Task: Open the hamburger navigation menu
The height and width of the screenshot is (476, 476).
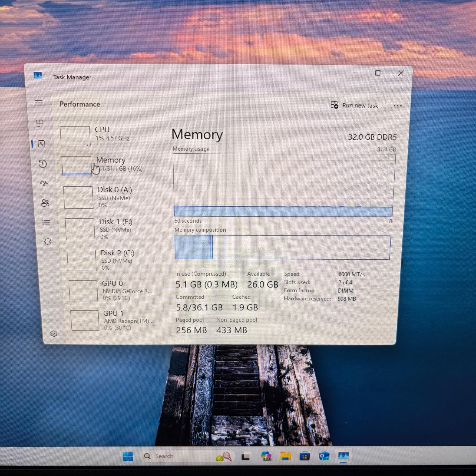Action: [39, 103]
